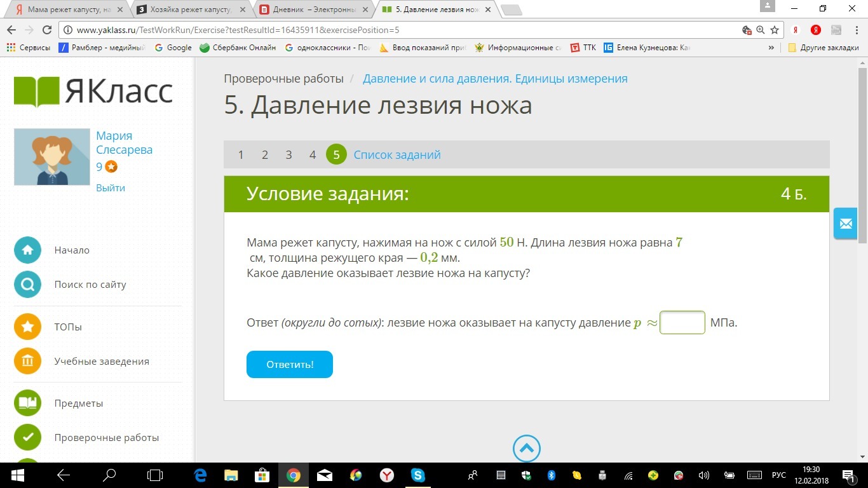Expand hidden bookmarks with chevron arrows

pyautogui.click(x=771, y=48)
